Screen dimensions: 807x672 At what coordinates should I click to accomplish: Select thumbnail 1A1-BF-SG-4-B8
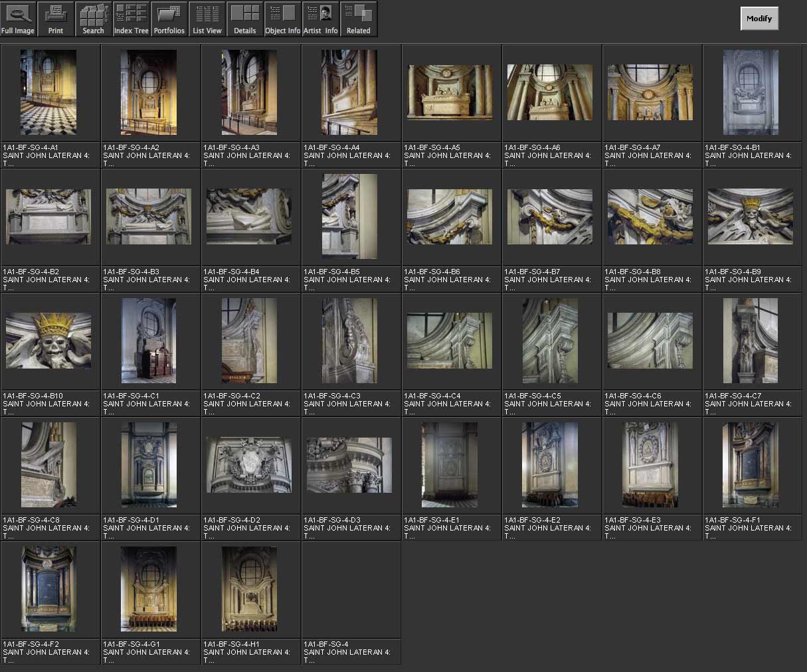(650, 216)
